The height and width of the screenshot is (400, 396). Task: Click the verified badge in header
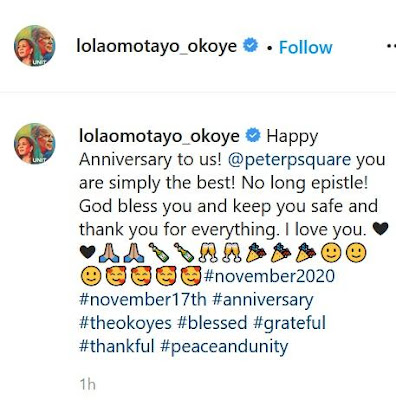pyautogui.click(x=251, y=45)
